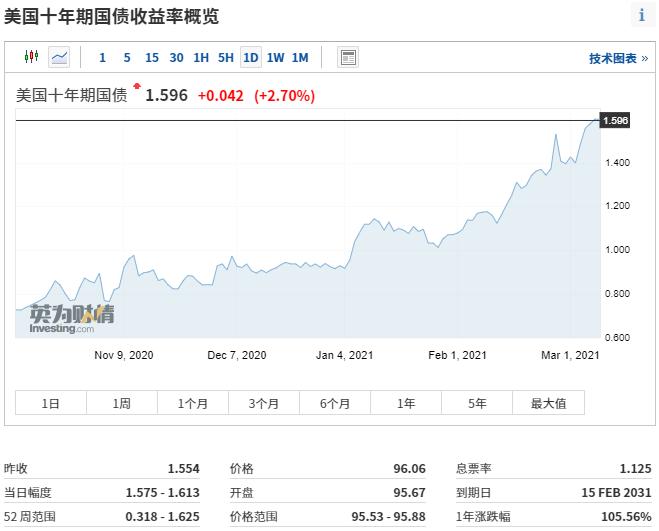The image size is (659, 531).
Task: Select the 1W weekly interval
Action: (x=275, y=57)
